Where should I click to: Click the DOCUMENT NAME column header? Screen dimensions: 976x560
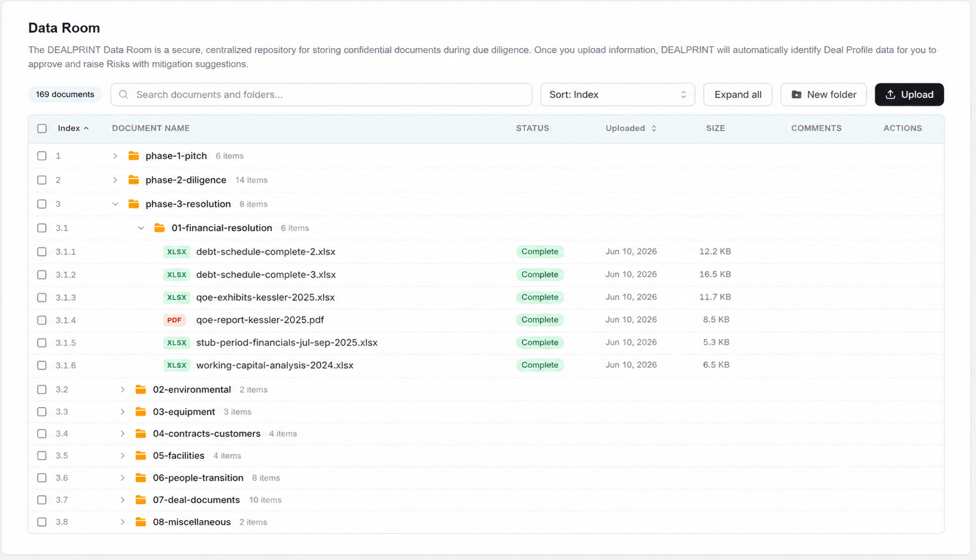[151, 128]
